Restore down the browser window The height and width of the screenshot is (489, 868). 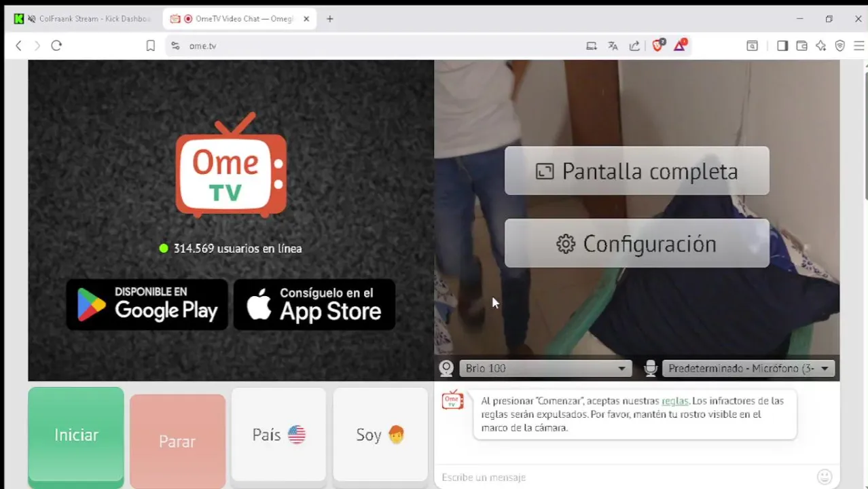tap(829, 19)
